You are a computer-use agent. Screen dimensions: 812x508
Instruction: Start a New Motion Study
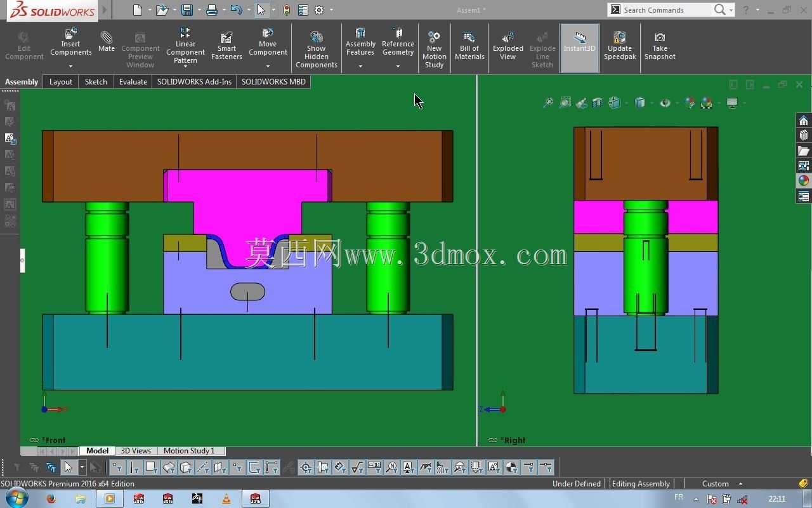[x=434, y=49]
